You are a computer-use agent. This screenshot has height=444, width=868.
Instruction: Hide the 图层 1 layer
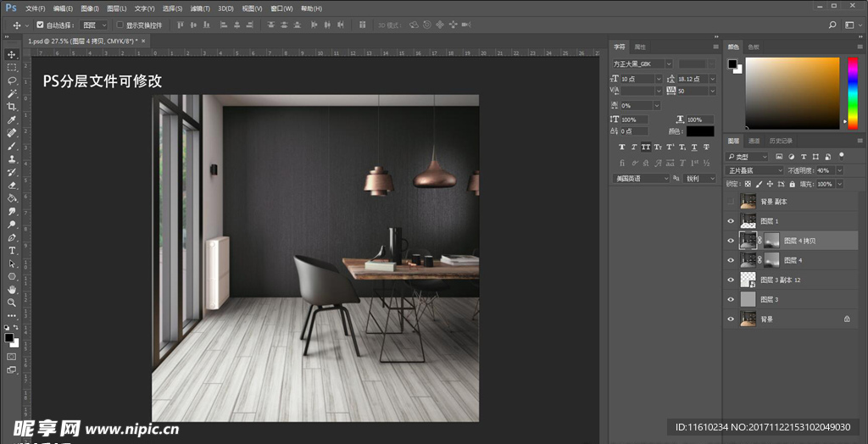(731, 221)
